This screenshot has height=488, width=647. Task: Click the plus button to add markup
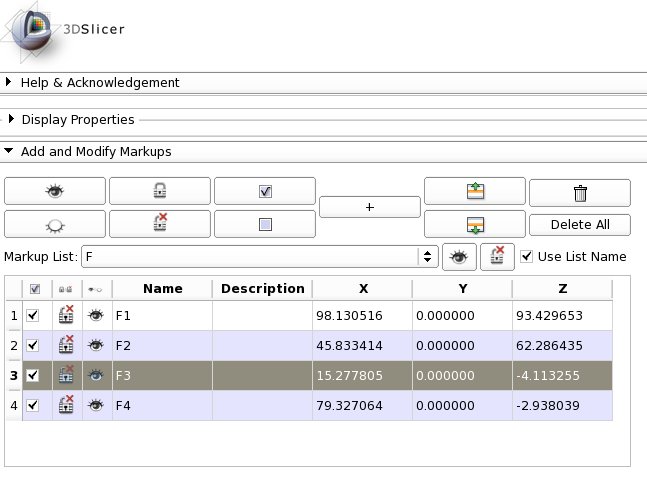(370, 207)
